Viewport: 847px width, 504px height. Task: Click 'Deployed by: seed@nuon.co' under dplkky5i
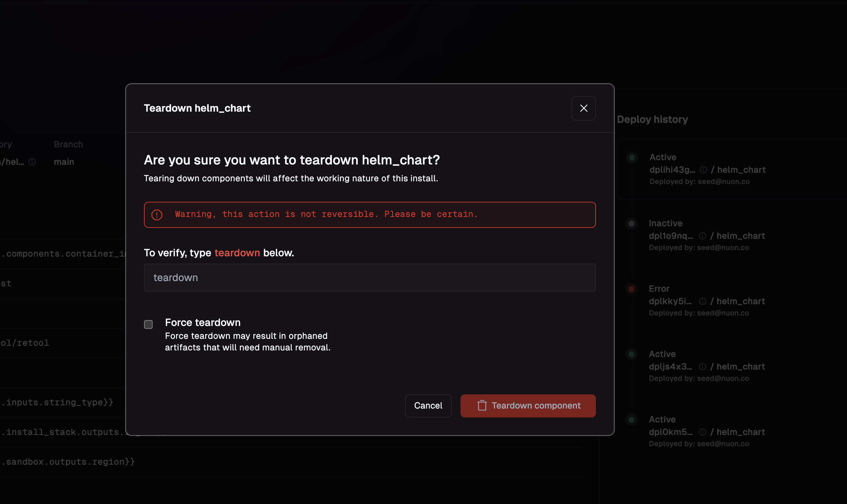[699, 313]
